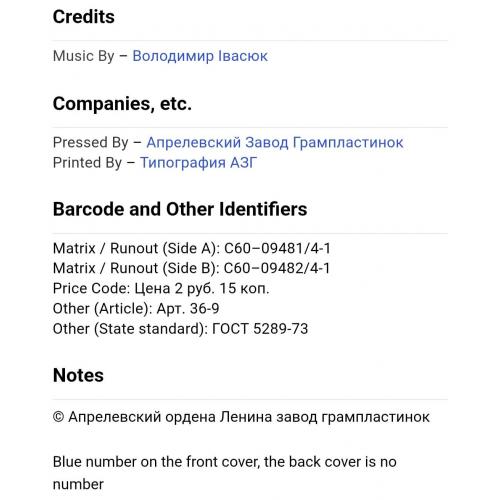Click the Credits section heading
The width and height of the screenshot is (500, 500).
tap(84, 17)
